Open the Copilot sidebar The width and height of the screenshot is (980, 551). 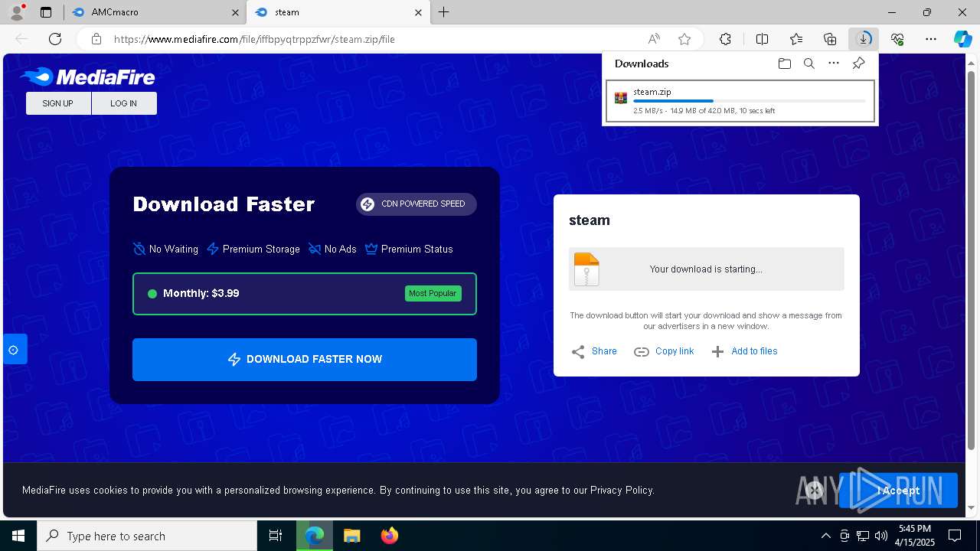[963, 39]
